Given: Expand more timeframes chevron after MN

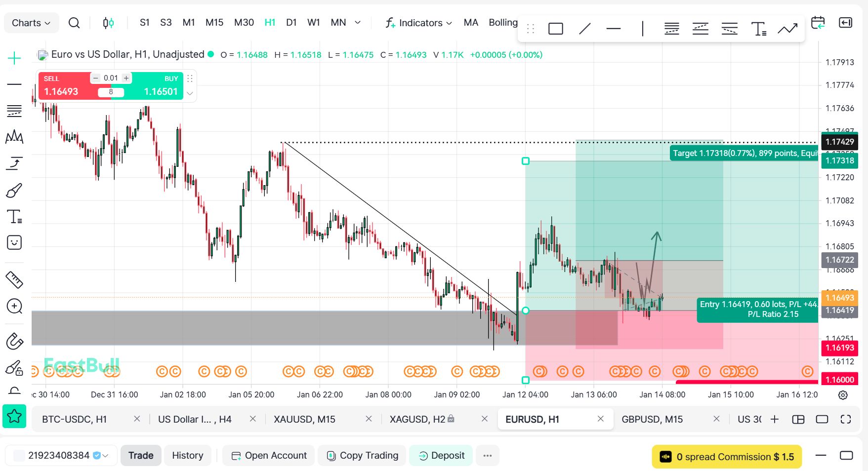Looking at the screenshot, I should point(358,23).
